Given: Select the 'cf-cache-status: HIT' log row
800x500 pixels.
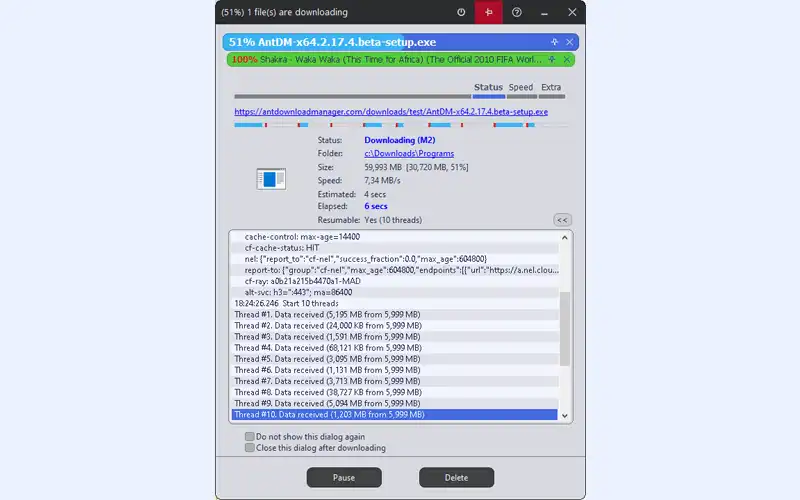Looking at the screenshot, I should pyautogui.click(x=395, y=248).
